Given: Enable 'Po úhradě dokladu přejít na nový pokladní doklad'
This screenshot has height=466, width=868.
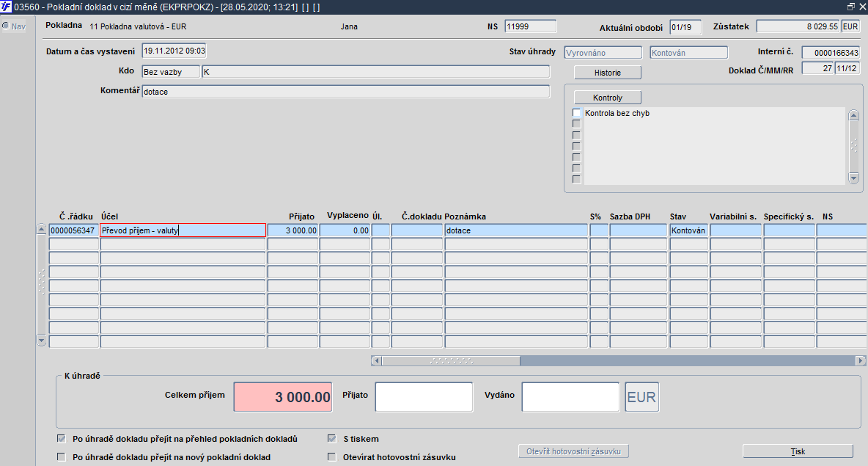Looking at the screenshot, I should click(x=62, y=457).
